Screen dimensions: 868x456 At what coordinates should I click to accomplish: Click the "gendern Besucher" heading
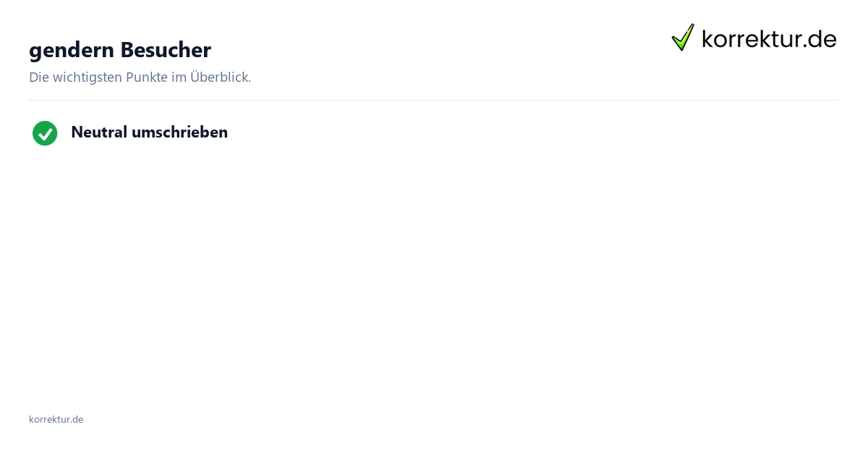click(x=120, y=50)
